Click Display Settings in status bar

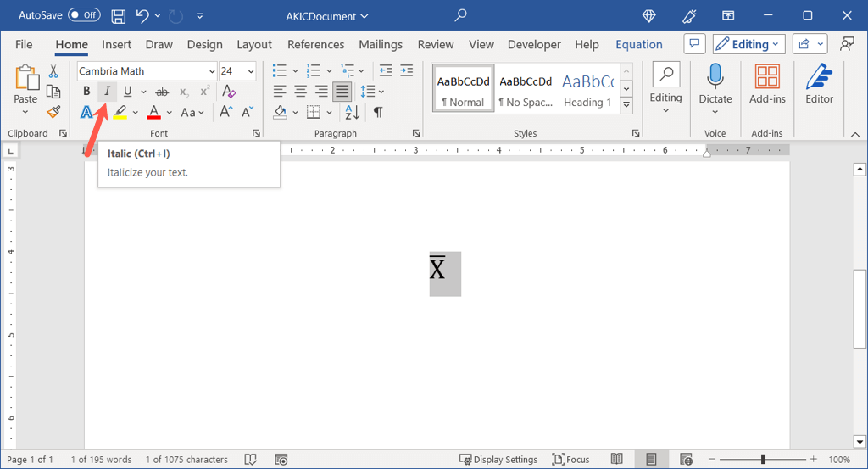click(498, 460)
